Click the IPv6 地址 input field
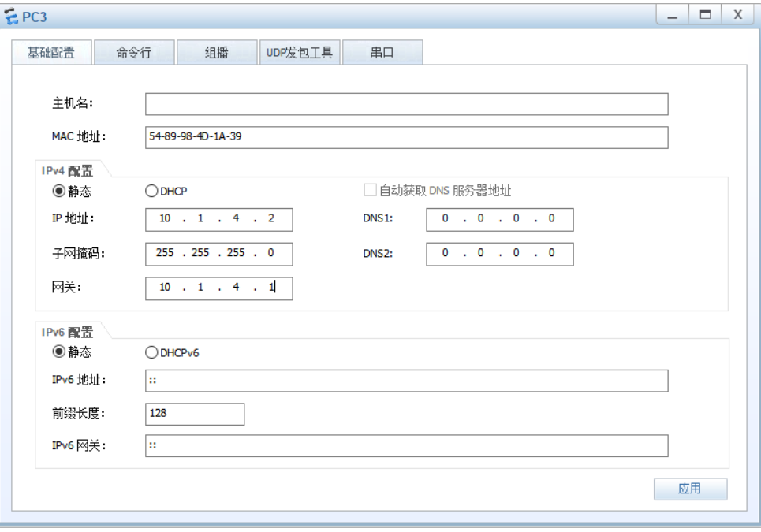761x532 pixels. [407, 381]
